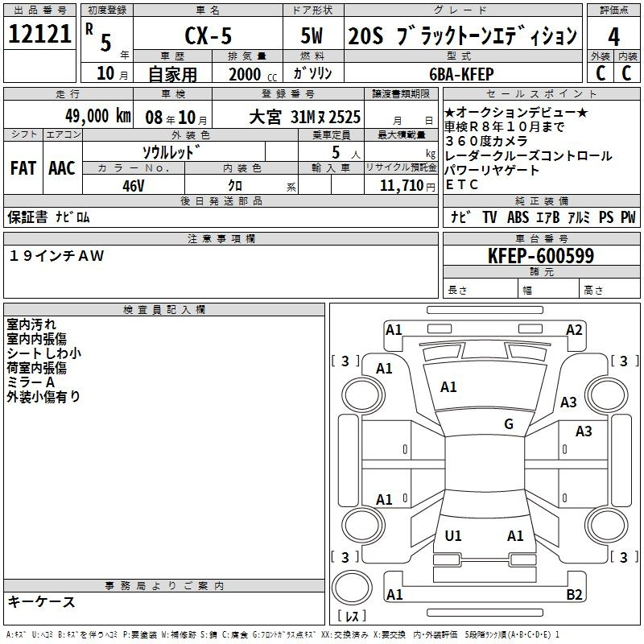Select the car name CX-5
Screen dimensions: 644x644
208,35
